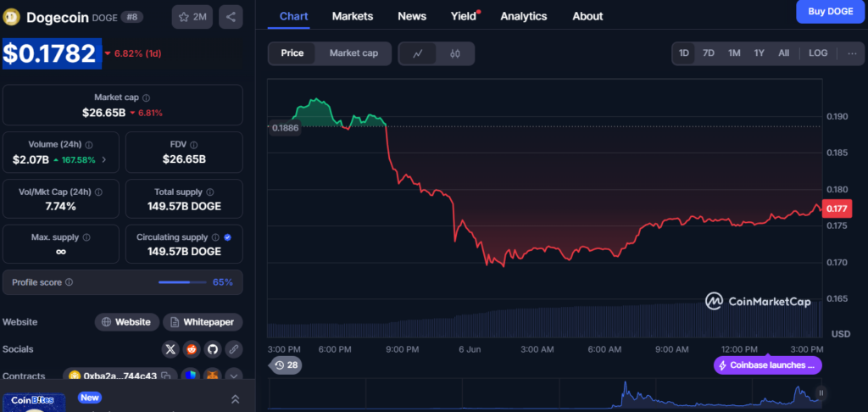Viewport: 868px width, 412px height.
Task: Click the chain link icon in Socials
Action: click(234, 349)
